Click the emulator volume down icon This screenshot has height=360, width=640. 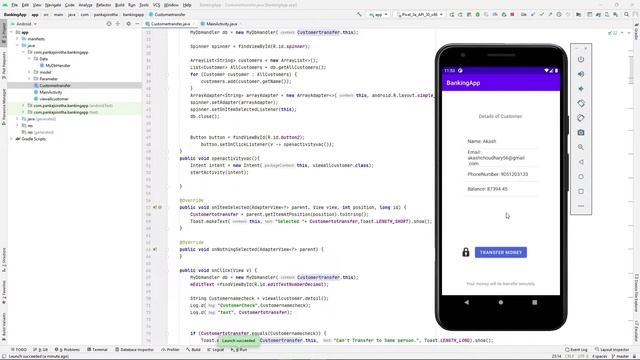coord(581,89)
